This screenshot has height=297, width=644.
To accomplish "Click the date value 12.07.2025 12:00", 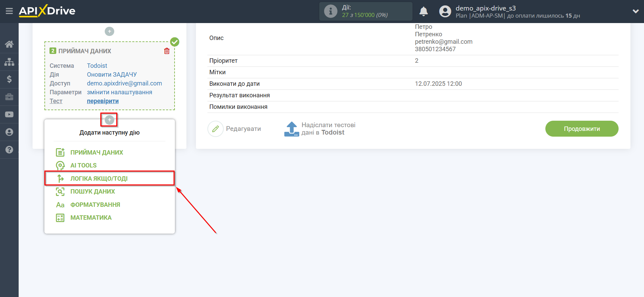I will (438, 84).
